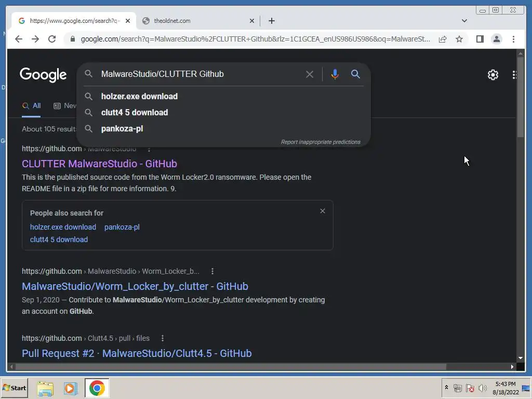Viewport: 532px width, 399px height.
Task: Close the theoldnet.com tab
Action: (x=252, y=21)
